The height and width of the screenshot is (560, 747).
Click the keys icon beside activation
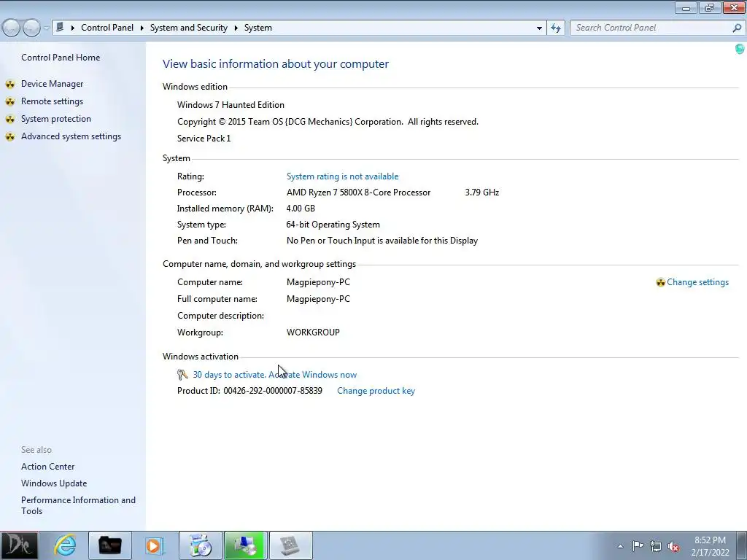click(182, 375)
